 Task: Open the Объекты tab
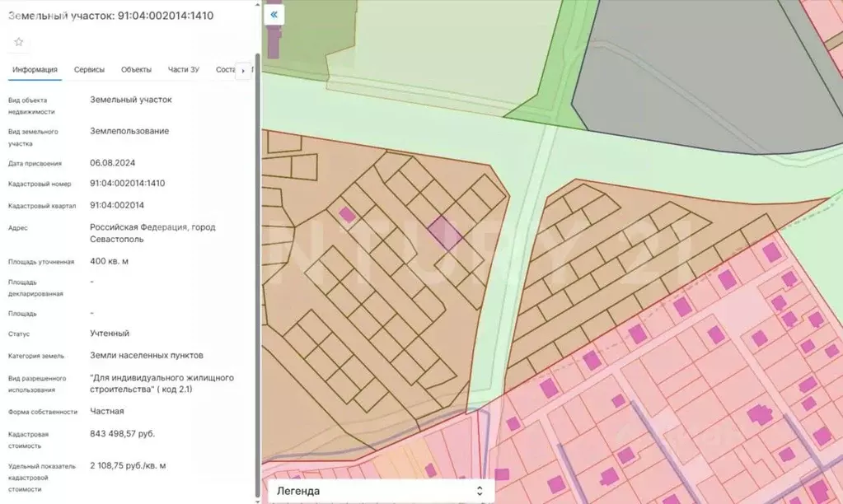pyautogui.click(x=136, y=70)
